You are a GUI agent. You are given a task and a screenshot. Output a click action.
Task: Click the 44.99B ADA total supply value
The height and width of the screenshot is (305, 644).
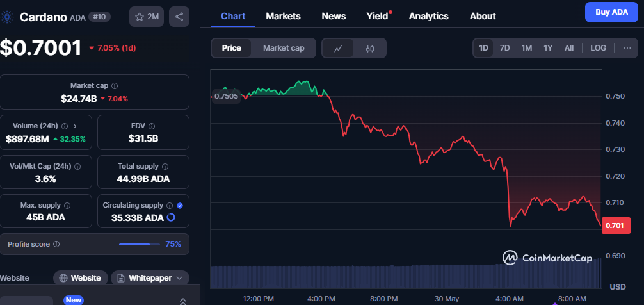click(x=143, y=179)
